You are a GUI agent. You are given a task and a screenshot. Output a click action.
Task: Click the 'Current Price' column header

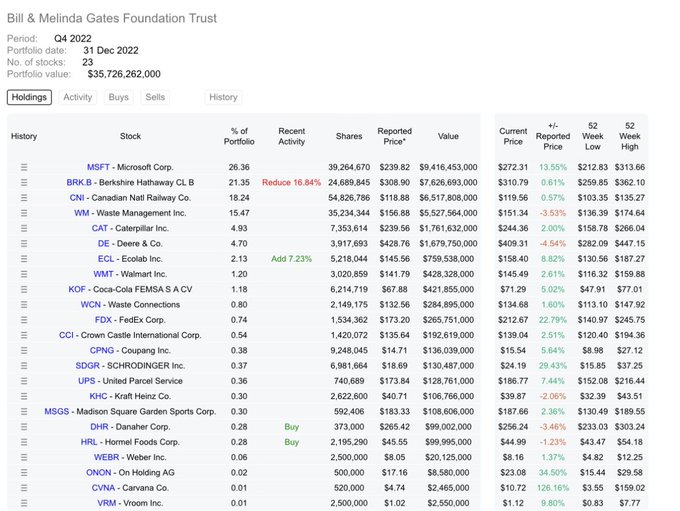[x=513, y=136]
